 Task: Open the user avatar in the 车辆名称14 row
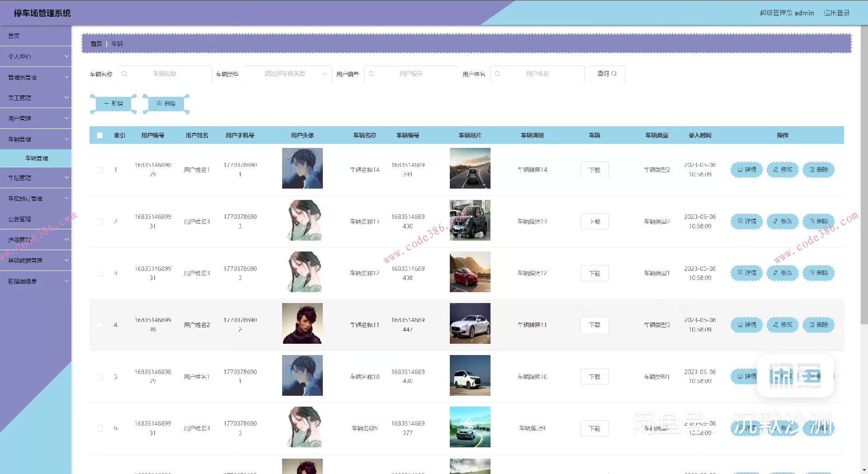tap(302, 168)
